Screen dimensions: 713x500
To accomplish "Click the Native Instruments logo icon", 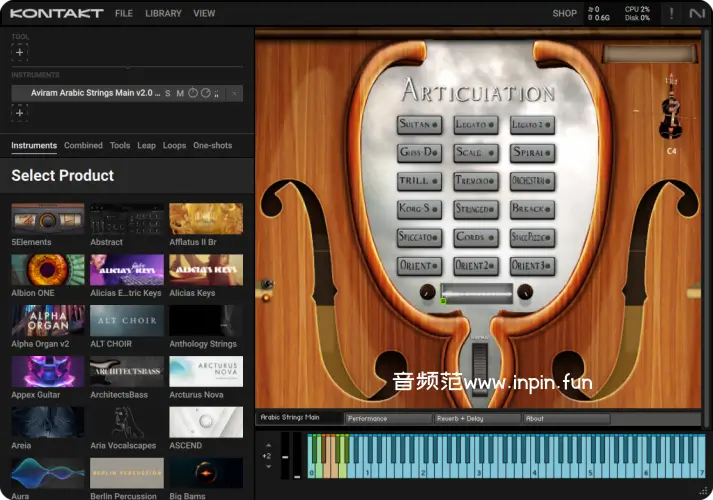I will pos(696,13).
